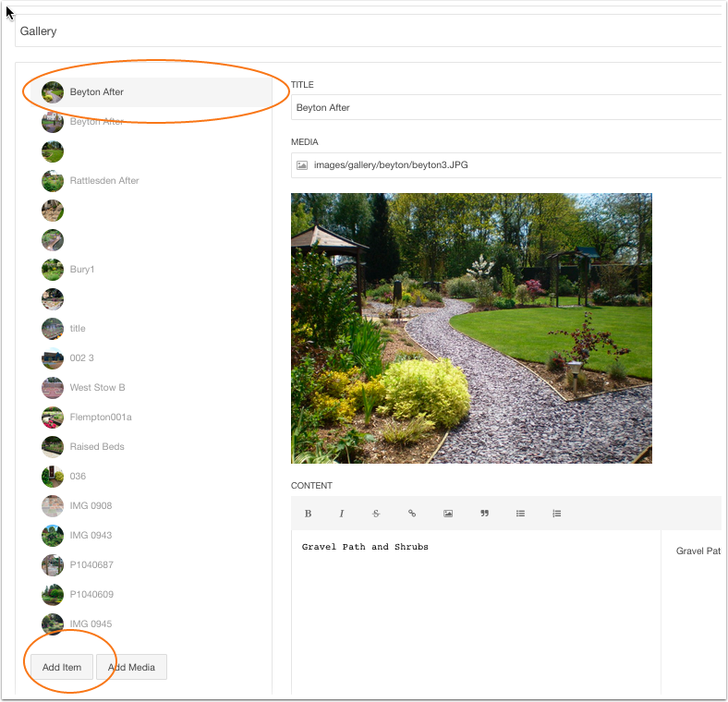Select the Flempton001a gallery item
The height and width of the screenshot is (702, 728).
click(x=151, y=417)
